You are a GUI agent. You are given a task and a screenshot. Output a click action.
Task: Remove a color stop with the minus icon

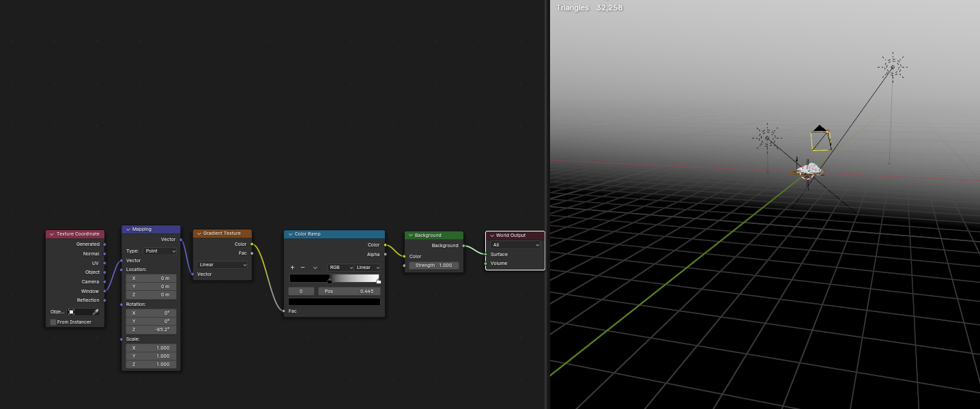[303, 268]
